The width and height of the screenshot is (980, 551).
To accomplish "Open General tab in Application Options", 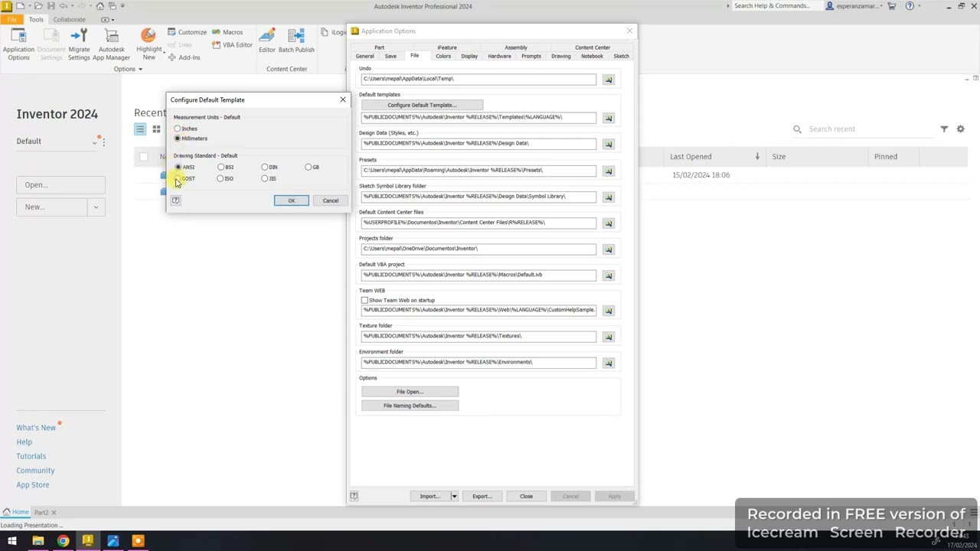I will pos(365,56).
